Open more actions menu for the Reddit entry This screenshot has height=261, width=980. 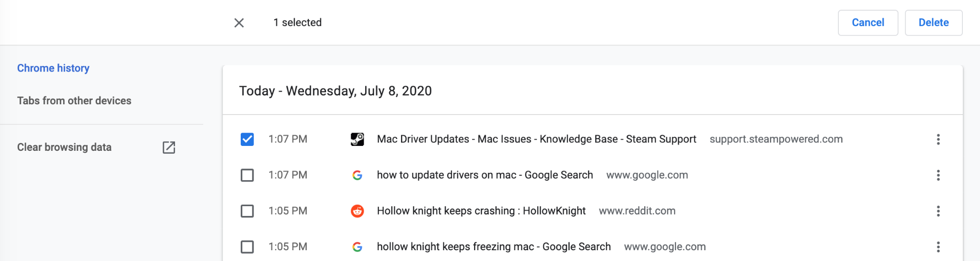coord(938,211)
